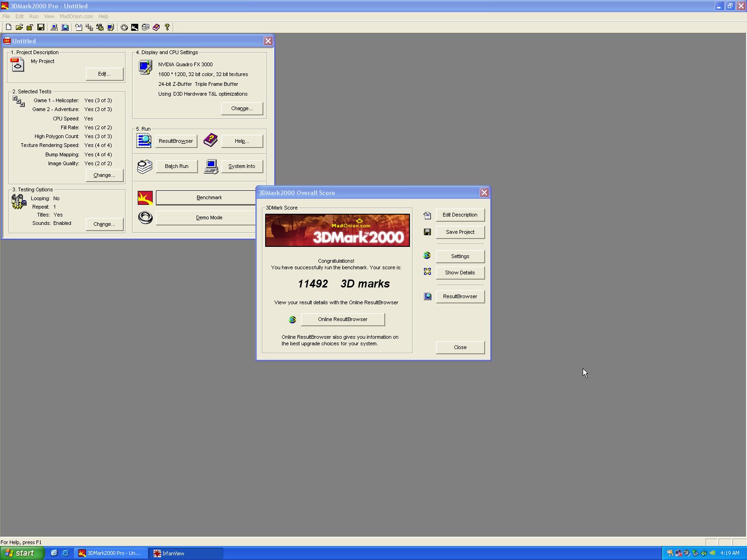Click the Selected Tests checkmarks toolbar icon
Image resolution: width=747 pixels, height=560 pixels.
(x=89, y=28)
